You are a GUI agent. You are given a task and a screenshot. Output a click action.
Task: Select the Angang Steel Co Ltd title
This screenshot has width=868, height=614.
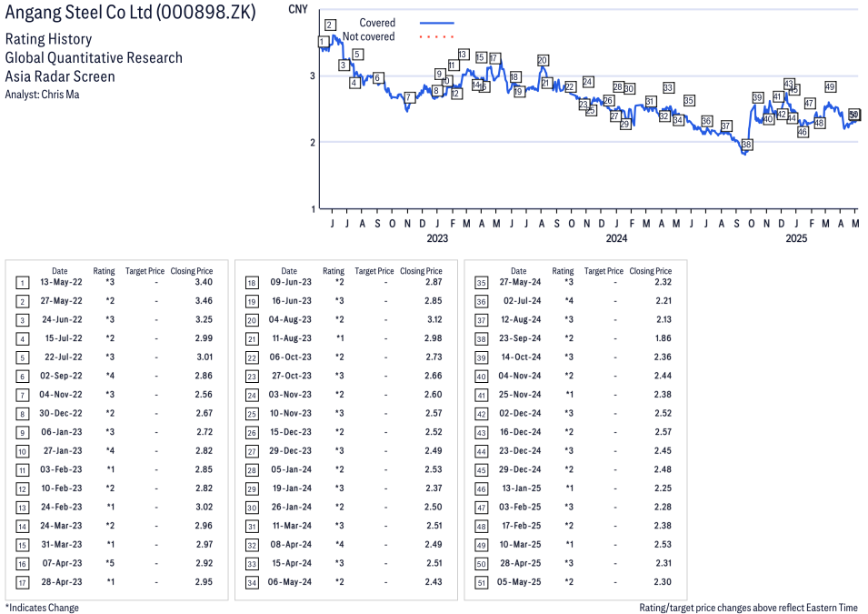[131, 12]
